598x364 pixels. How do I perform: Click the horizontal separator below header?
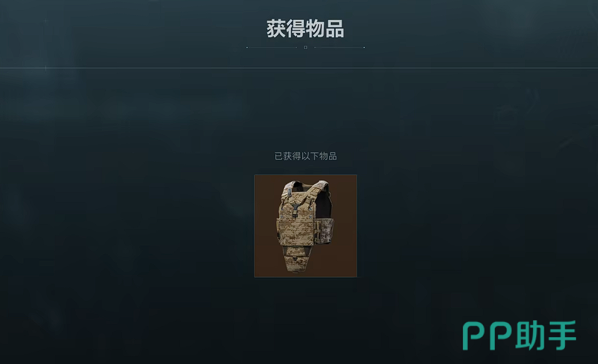click(299, 68)
